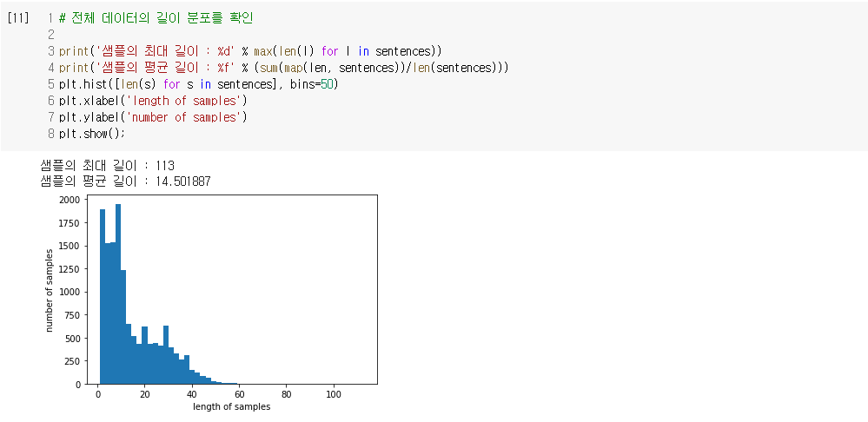The image size is (868, 422).
Task: Click the plt.hist code line
Action: point(198,84)
